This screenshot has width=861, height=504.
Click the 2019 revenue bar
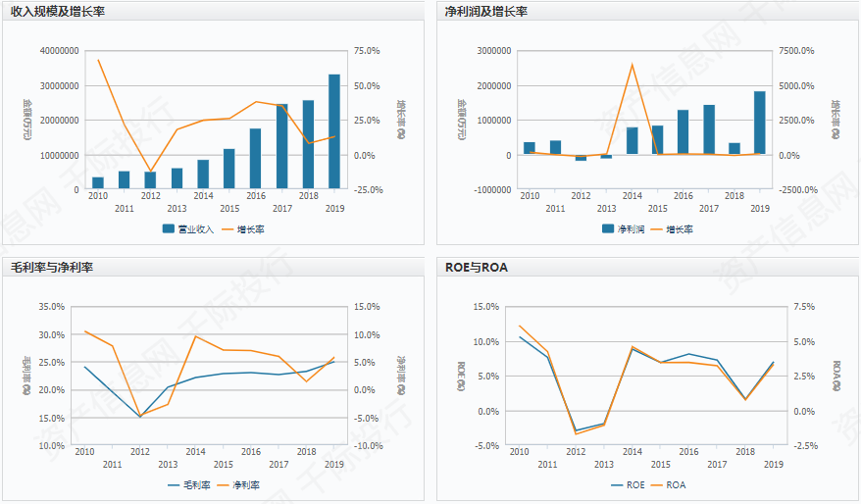[334, 131]
